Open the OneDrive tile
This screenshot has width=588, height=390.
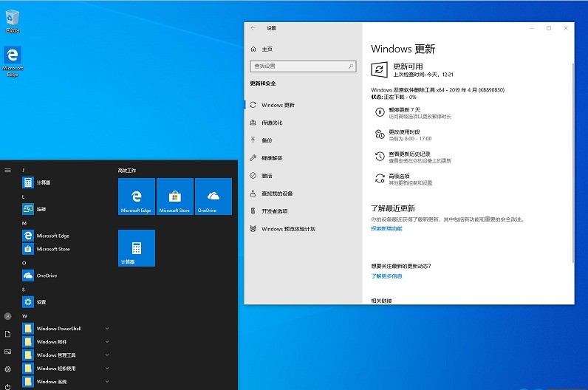(213, 196)
